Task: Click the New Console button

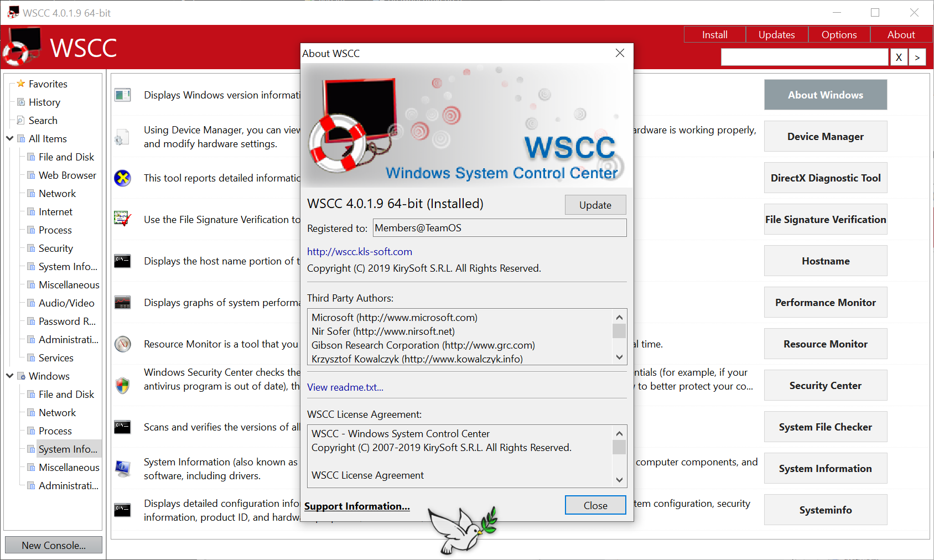Action: [54, 545]
